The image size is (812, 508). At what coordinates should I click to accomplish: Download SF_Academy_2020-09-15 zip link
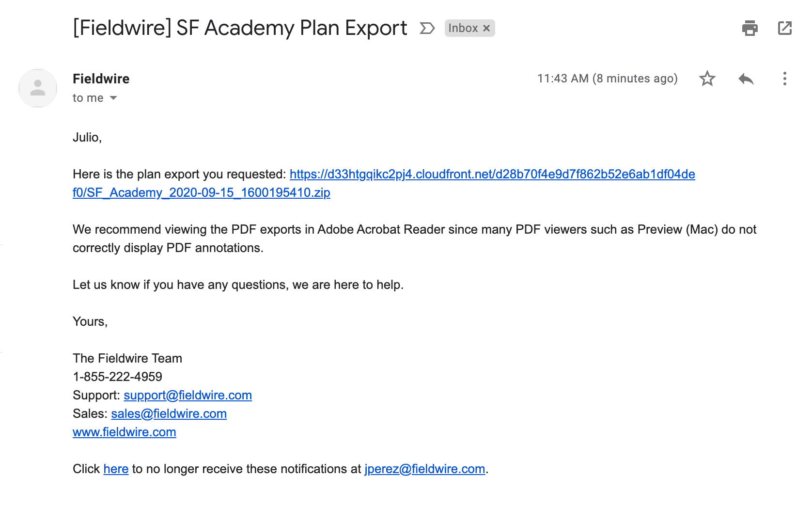pos(202,192)
